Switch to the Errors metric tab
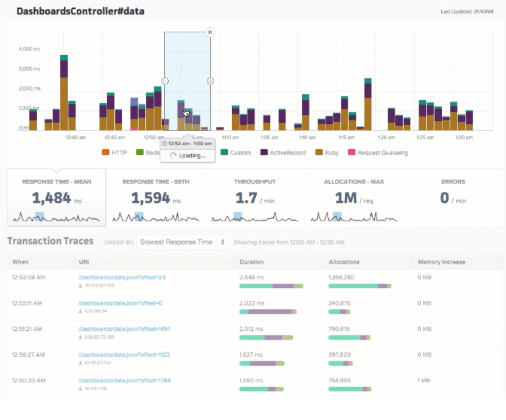This screenshot has width=506, height=420. 453,198
